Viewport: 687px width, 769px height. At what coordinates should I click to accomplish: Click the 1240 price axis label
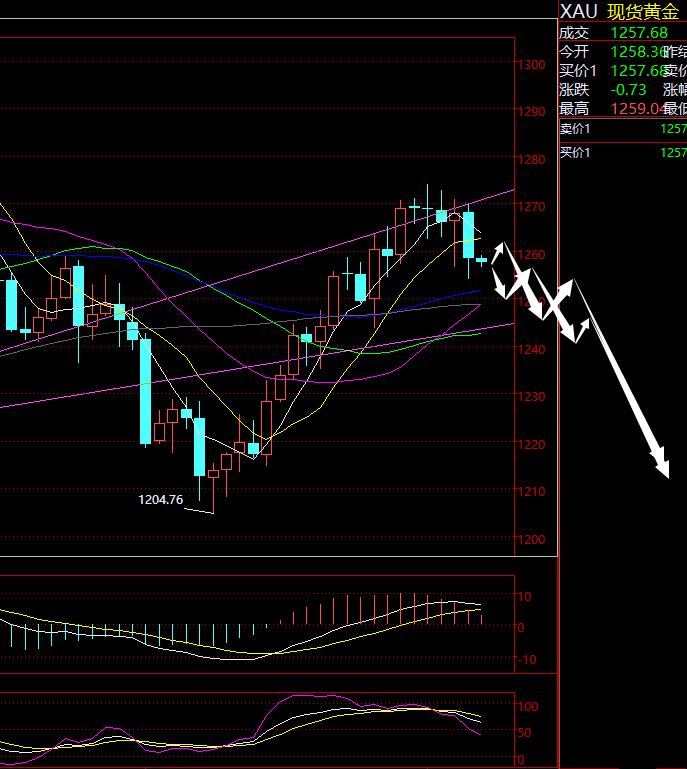click(x=532, y=350)
